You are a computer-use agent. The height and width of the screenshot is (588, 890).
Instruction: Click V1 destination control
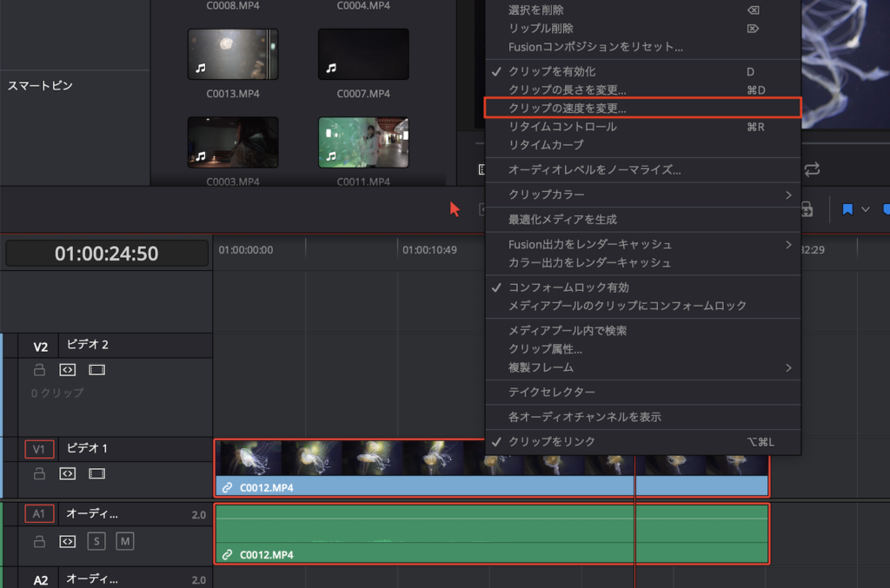click(39, 449)
